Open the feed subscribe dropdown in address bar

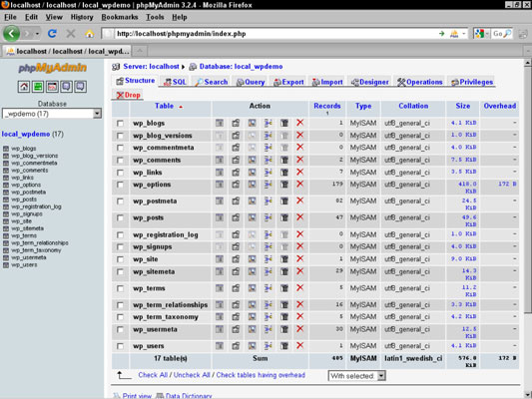click(x=463, y=34)
